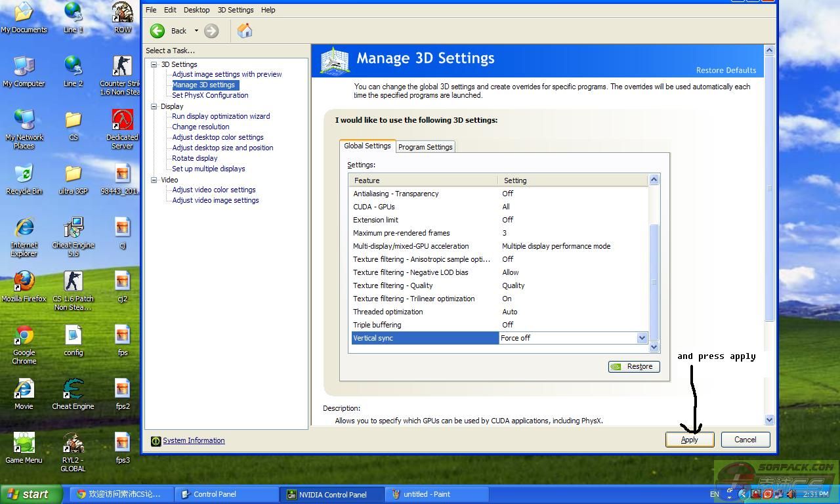Open the 3D Settings menu
Screen dimensions: 840x504
pos(235,10)
